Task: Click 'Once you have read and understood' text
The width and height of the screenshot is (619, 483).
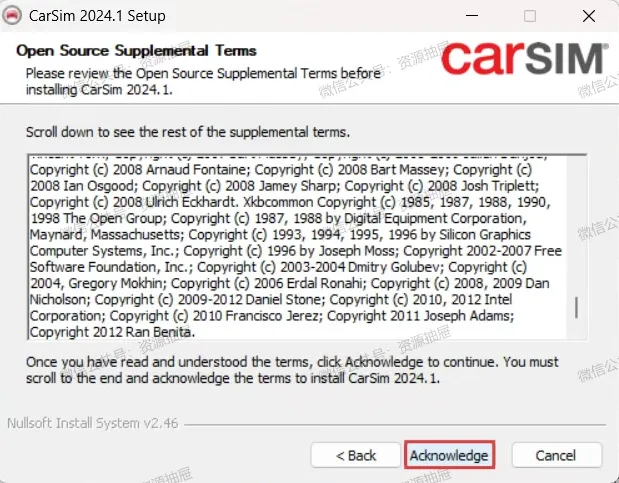Action: 293,370
